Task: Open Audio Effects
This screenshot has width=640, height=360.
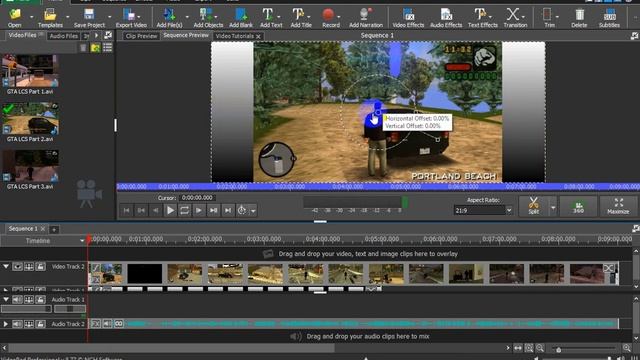Action: click(446, 18)
